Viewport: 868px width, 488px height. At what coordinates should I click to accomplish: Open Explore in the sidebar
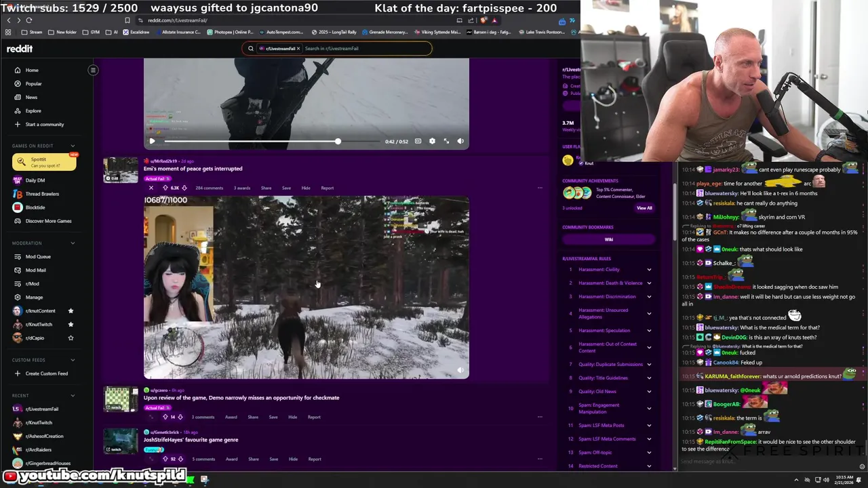(x=33, y=111)
